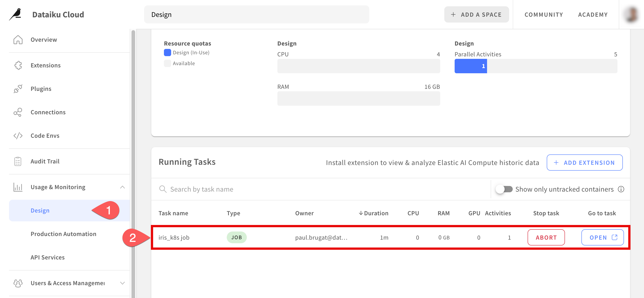Viewport: 644px width, 298px height.
Task: Open the ACADEMY link
Action: point(593,14)
